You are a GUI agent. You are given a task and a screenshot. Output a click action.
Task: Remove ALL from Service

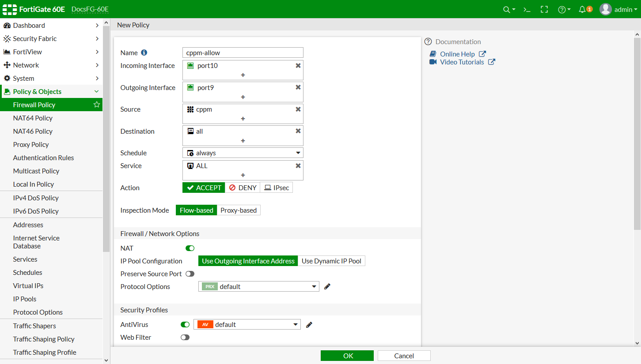point(298,165)
